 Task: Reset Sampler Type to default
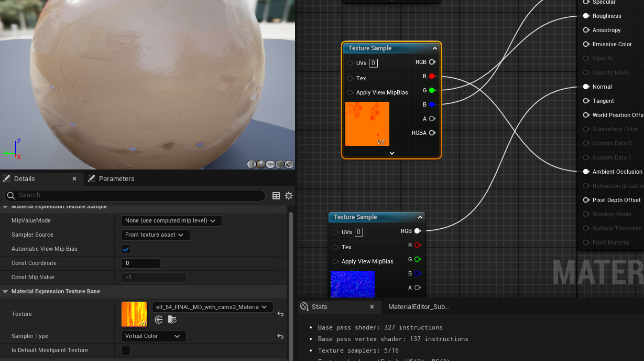pos(280,336)
